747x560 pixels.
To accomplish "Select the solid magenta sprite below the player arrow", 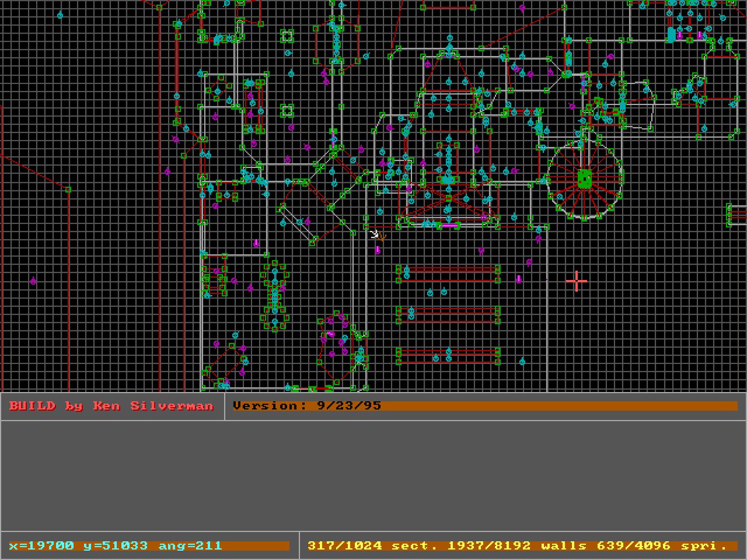I will tap(377, 250).
